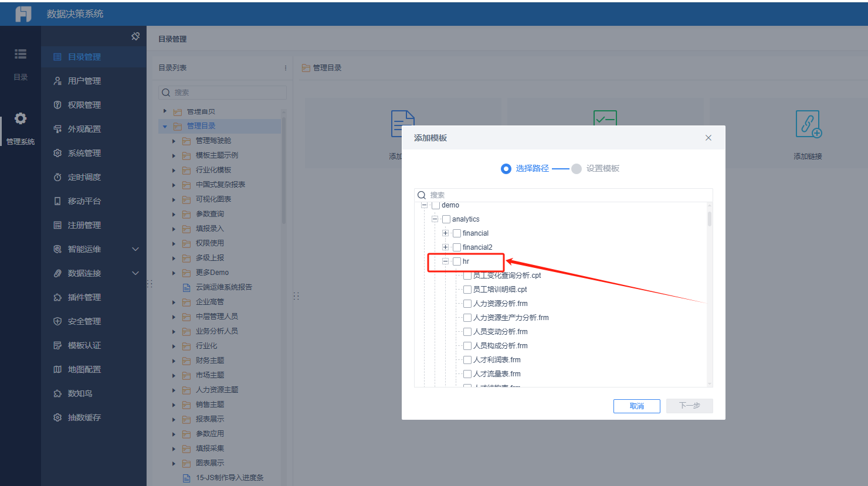Image resolution: width=868 pixels, height=486 pixels.
Task: Close the 添加模板 dialog
Action: 708,138
